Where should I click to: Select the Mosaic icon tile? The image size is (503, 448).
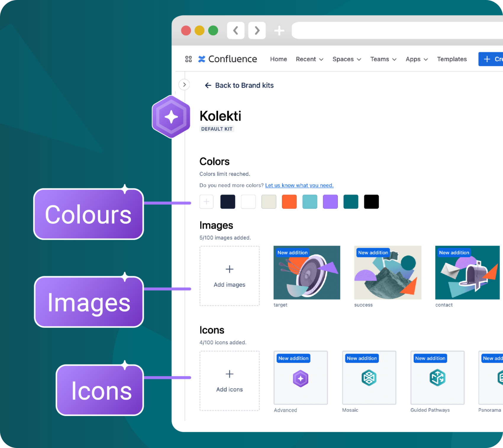369,378
